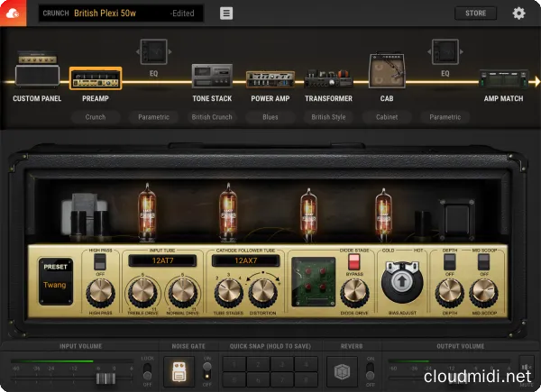Screen dimensions: 541x392
Task: Select the Cab module icon
Action: click(386, 71)
